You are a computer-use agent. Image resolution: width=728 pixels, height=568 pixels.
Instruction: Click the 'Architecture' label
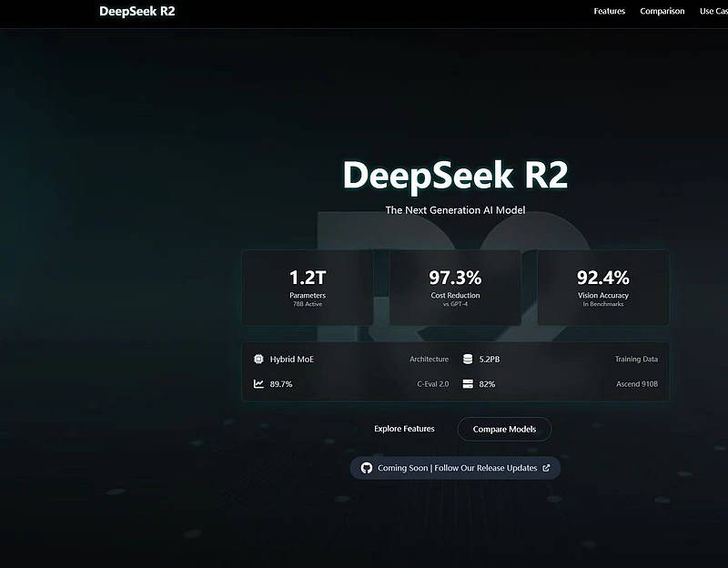click(429, 359)
